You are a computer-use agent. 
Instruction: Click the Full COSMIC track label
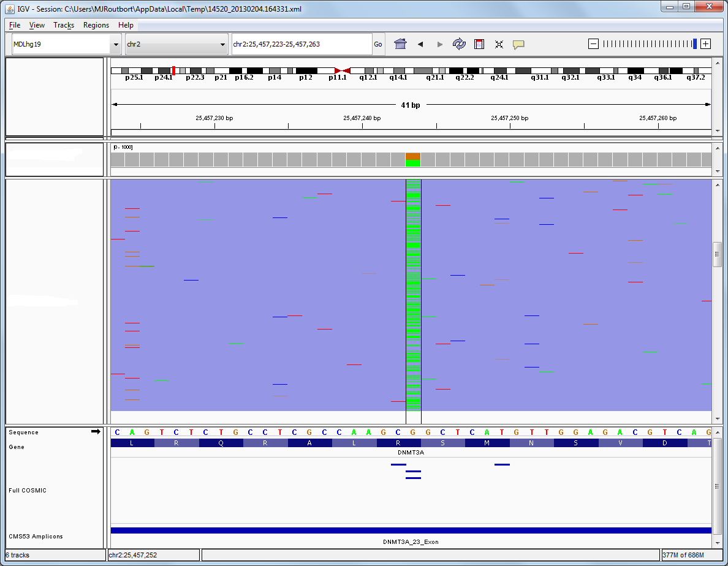(x=28, y=490)
